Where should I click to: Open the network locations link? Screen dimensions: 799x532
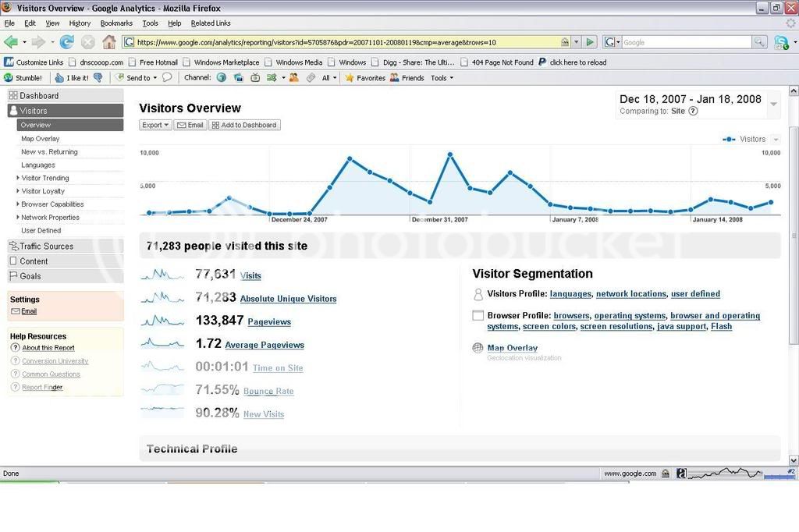tap(630, 293)
